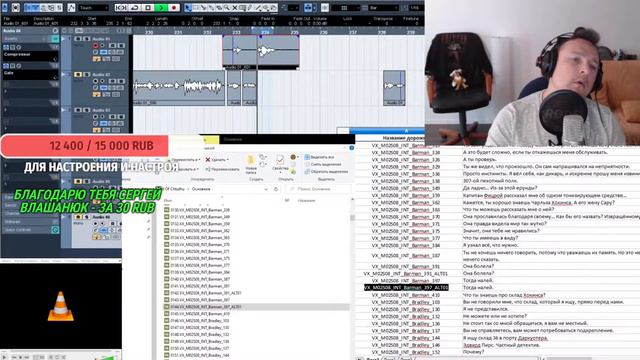Use the Explorer file list scrollbar
The image size is (640, 360).
tap(352, 218)
